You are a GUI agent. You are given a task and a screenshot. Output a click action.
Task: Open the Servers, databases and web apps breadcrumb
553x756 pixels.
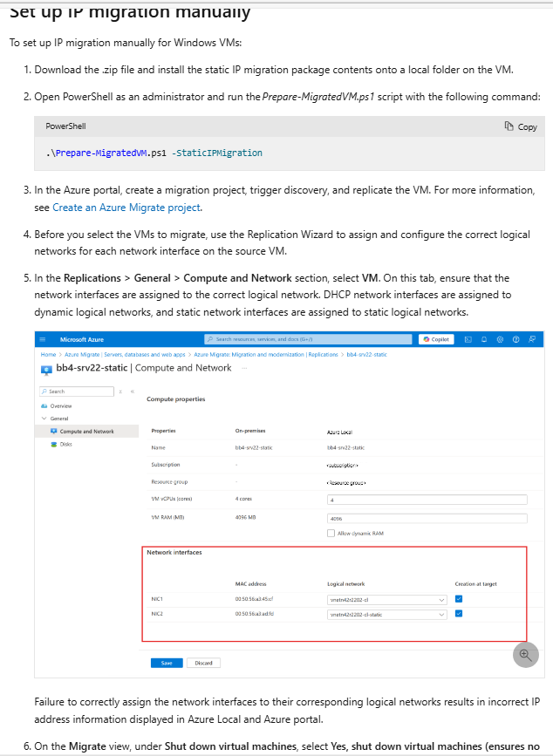(125, 354)
